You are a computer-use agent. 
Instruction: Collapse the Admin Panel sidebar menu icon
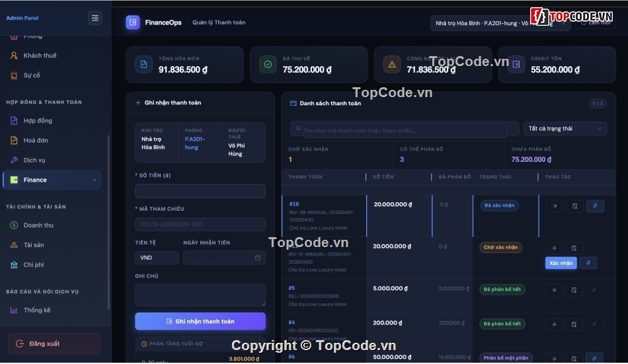[x=95, y=18]
